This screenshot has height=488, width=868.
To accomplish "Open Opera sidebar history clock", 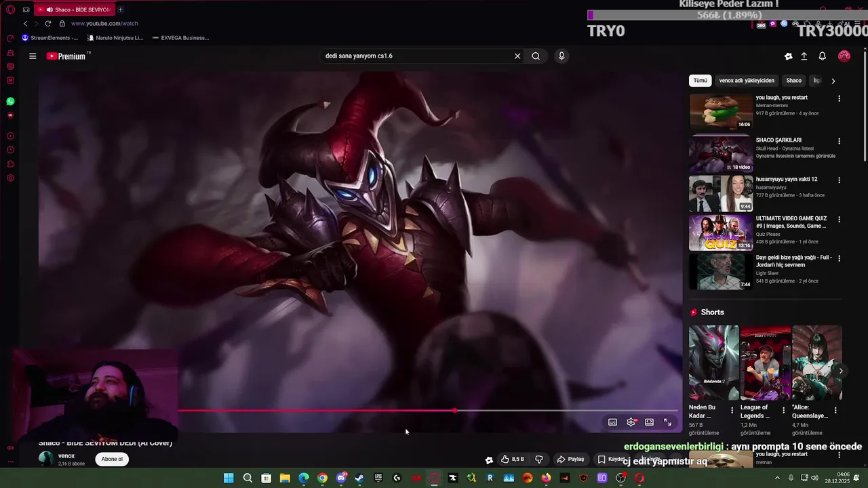I will point(10,150).
